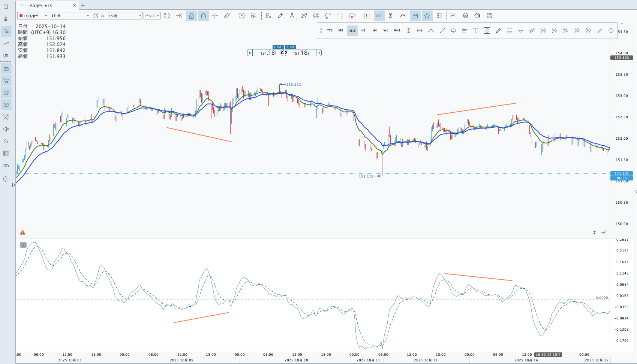Select the trend line drawing tool

click(442, 31)
